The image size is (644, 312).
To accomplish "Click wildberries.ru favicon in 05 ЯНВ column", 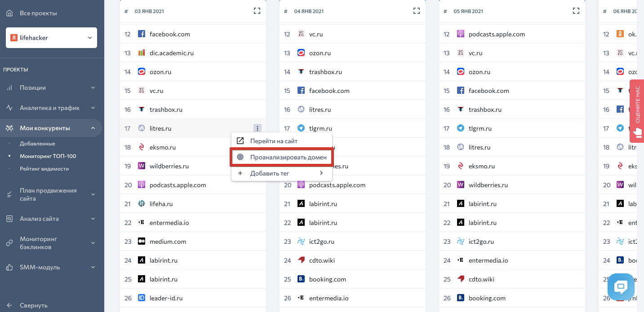I will click(461, 185).
